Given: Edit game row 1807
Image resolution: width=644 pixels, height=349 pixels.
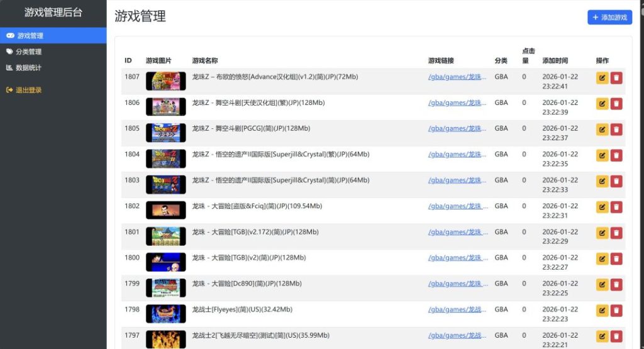Looking at the screenshot, I should [x=602, y=78].
